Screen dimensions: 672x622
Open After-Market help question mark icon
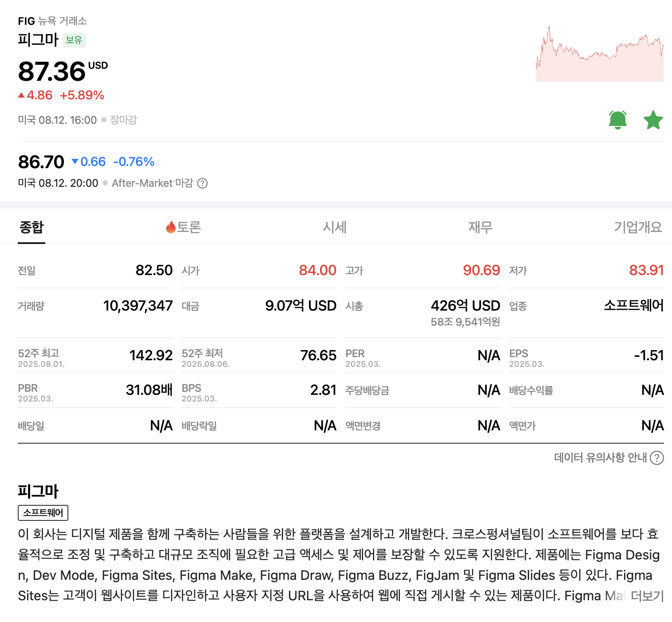point(202,183)
